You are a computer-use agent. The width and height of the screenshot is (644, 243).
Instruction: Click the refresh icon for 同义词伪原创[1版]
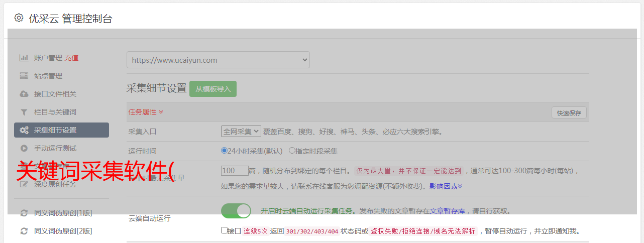pyautogui.click(x=24, y=213)
